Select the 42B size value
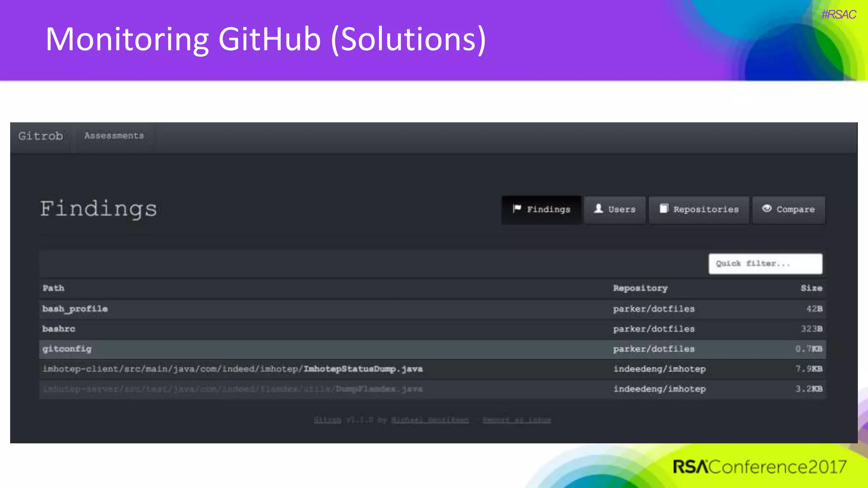 tap(814, 309)
